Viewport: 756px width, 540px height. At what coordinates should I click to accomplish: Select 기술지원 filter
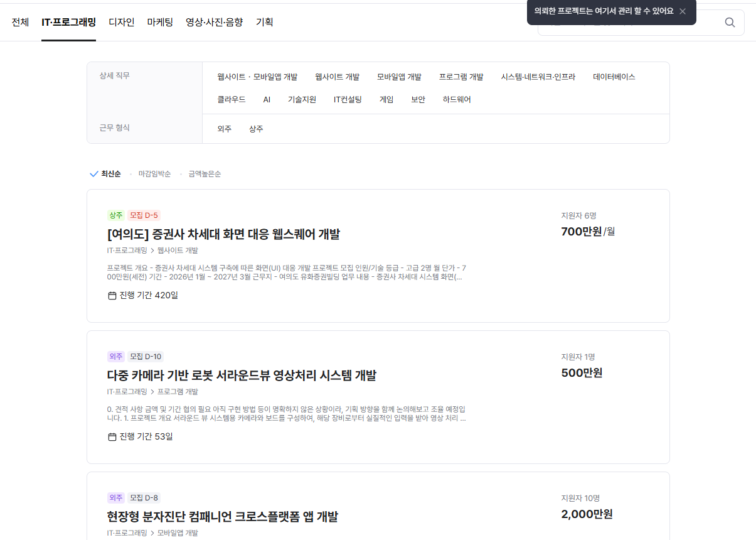[302, 99]
